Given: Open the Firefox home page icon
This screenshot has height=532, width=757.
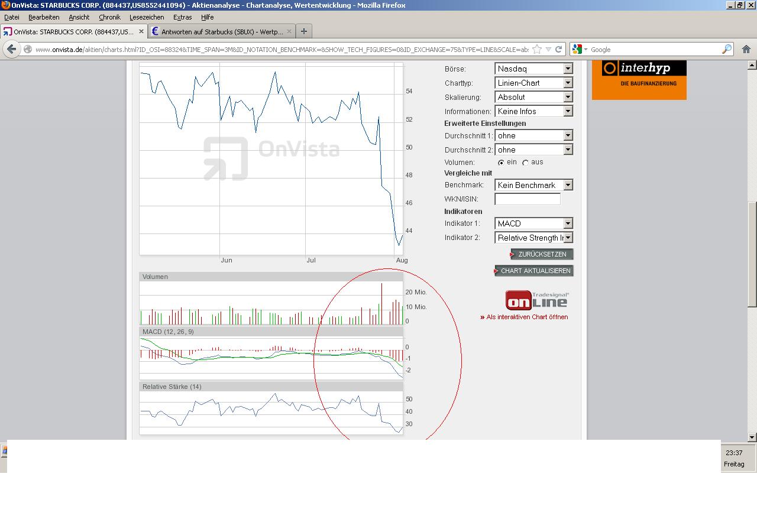Looking at the screenshot, I should 746,50.
